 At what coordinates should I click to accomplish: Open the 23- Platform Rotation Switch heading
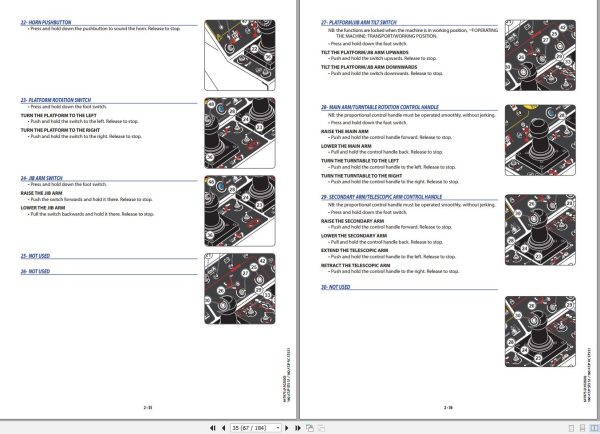(x=56, y=100)
